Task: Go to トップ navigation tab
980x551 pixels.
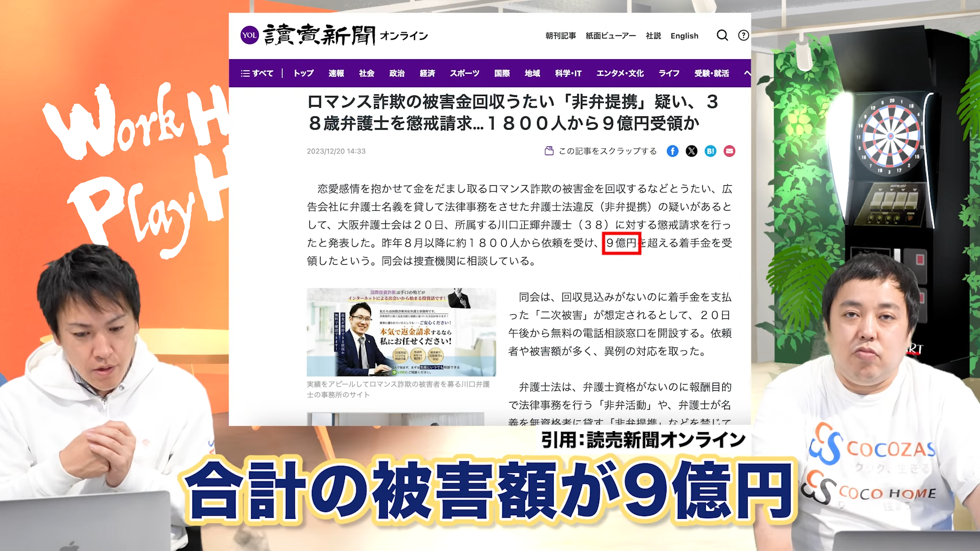Action: click(x=303, y=73)
